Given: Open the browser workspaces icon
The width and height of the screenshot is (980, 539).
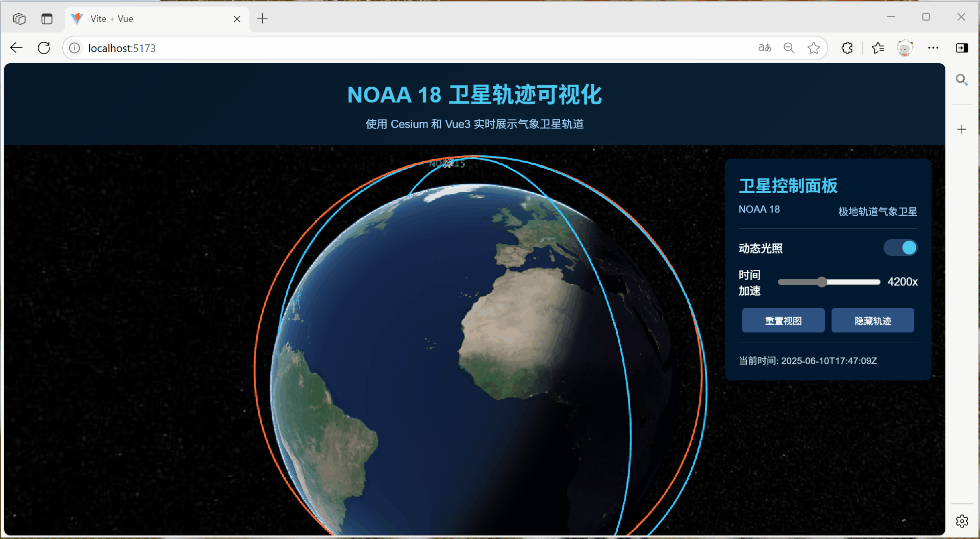Looking at the screenshot, I should [19, 19].
